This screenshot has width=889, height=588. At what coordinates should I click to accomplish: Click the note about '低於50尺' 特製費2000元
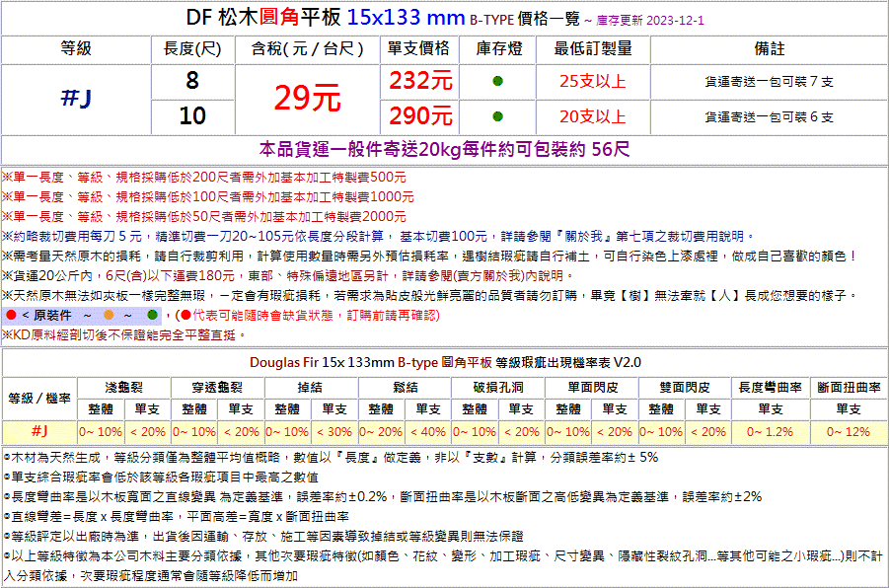point(204,217)
